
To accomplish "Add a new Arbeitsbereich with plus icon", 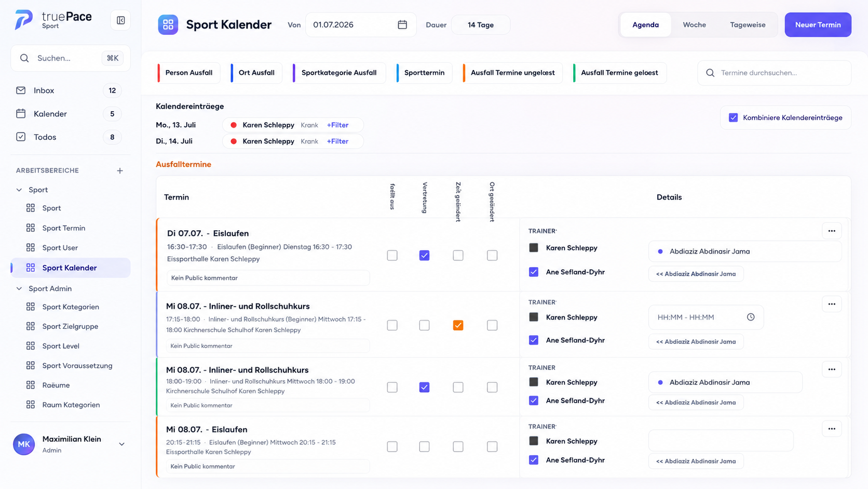I will point(120,170).
